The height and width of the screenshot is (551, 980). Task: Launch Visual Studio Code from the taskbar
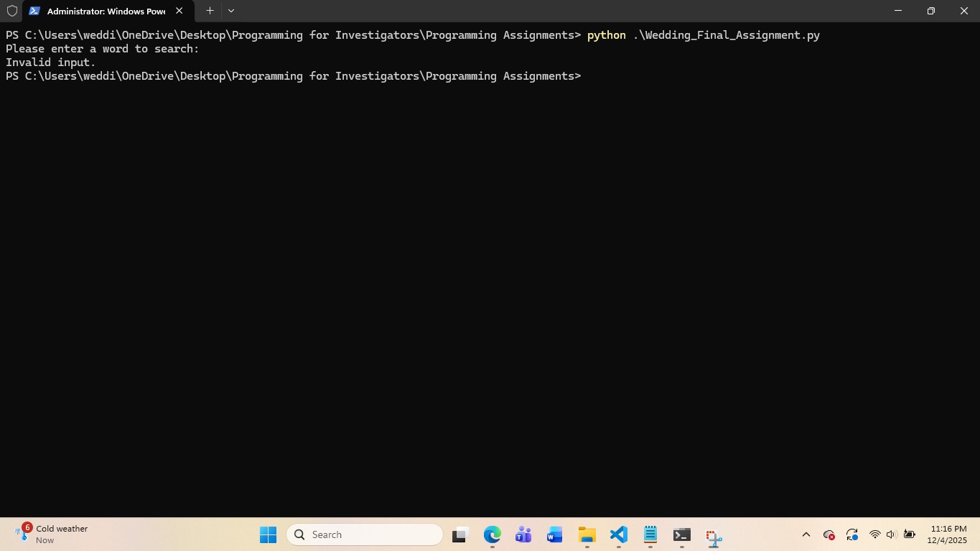(x=618, y=535)
